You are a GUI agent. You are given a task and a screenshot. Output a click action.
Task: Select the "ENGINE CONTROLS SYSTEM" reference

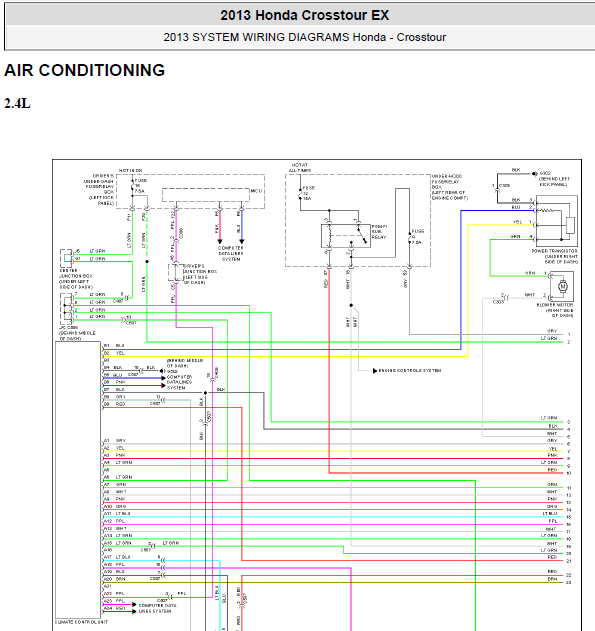pyautogui.click(x=410, y=370)
